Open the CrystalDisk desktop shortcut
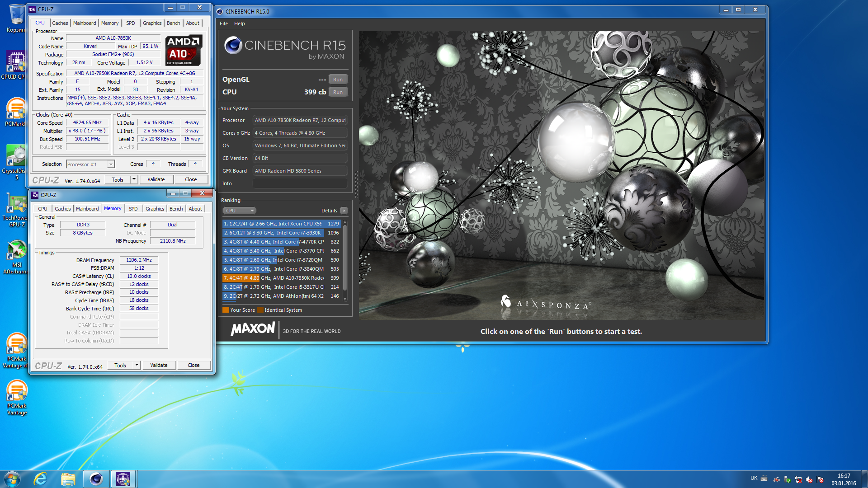The image size is (868, 488). (16, 162)
